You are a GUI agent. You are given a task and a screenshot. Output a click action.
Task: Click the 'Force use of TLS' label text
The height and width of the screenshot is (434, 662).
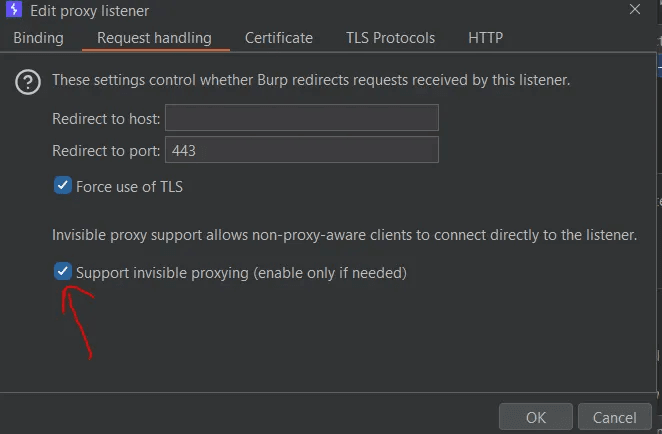tap(129, 187)
